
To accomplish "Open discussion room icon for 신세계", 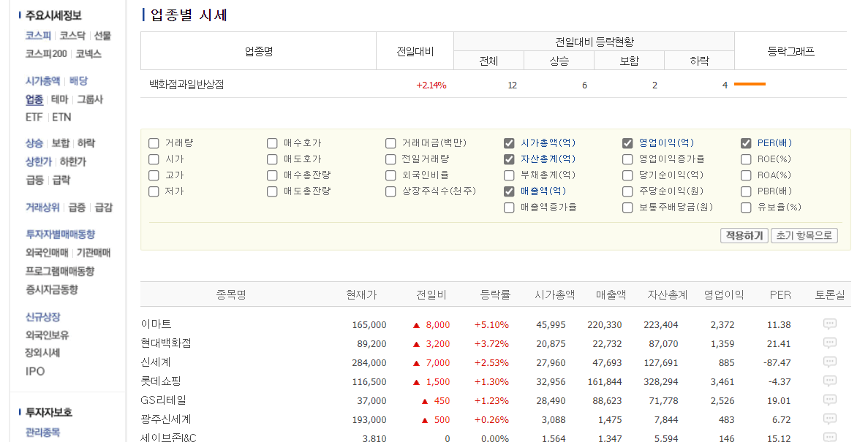I will tap(829, 362).
